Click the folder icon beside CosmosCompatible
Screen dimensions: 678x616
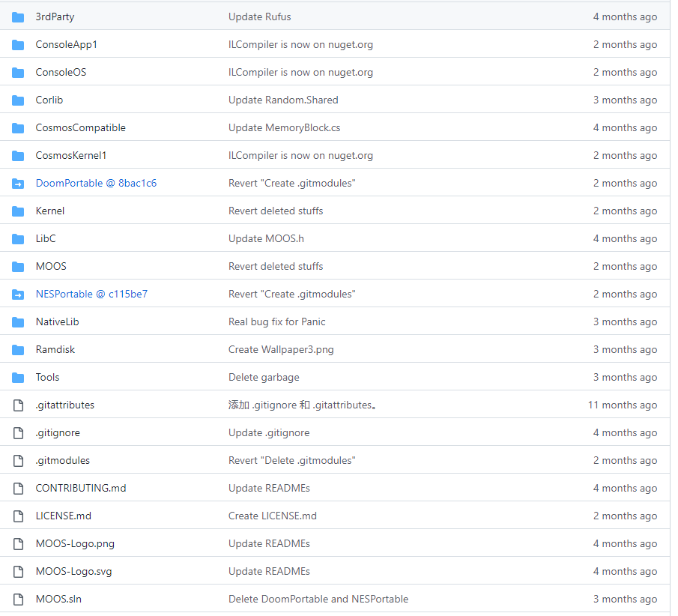18,127
